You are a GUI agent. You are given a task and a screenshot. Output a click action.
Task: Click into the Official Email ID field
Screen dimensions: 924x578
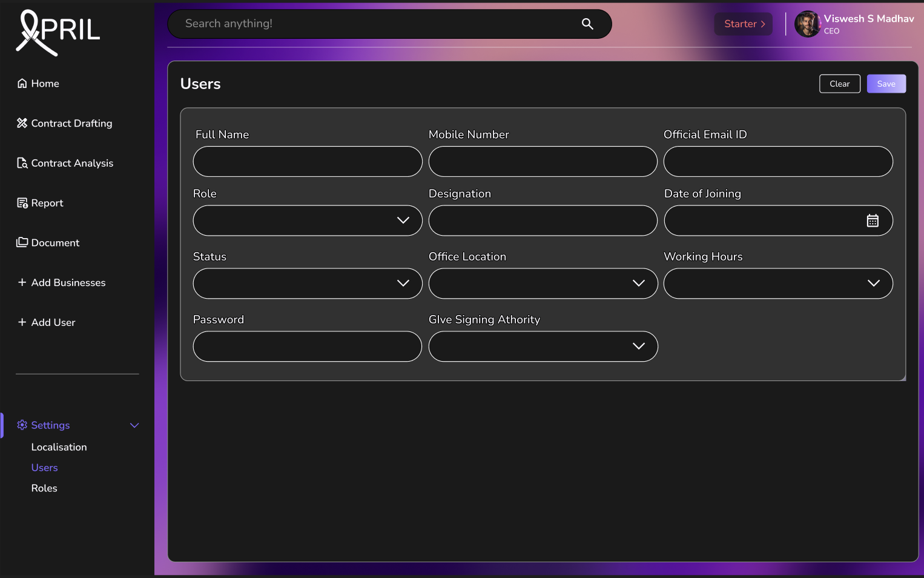(x=778, y=162)
